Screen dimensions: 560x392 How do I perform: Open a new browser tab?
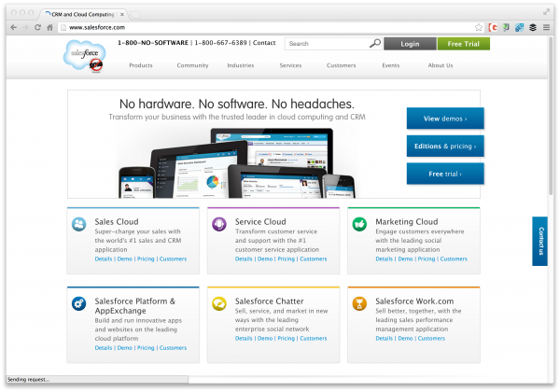[x=135, y=15]
